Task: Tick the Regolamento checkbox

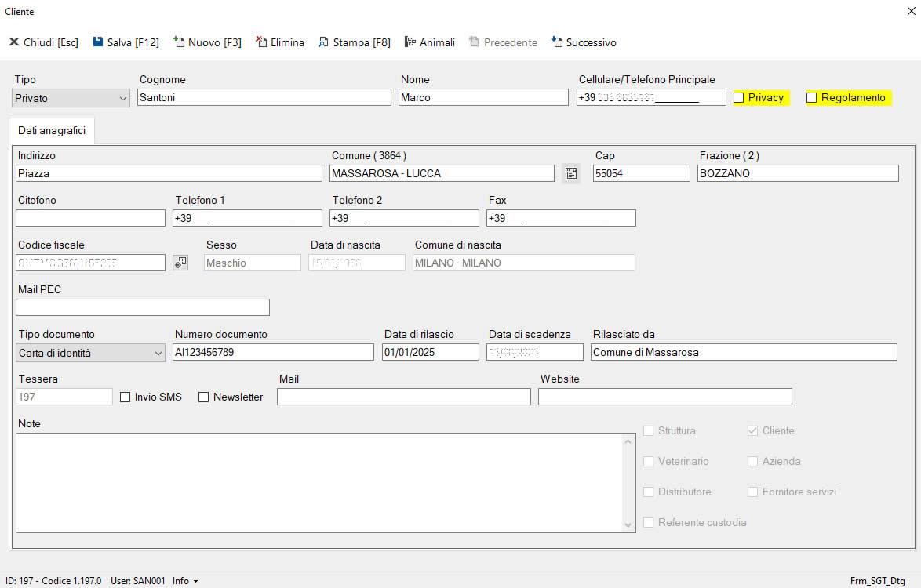Action: tap(812, 98)
